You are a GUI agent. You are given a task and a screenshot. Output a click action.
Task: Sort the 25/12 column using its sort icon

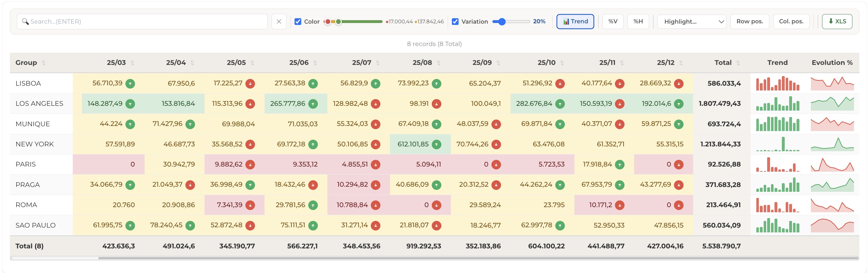(681, 63)
